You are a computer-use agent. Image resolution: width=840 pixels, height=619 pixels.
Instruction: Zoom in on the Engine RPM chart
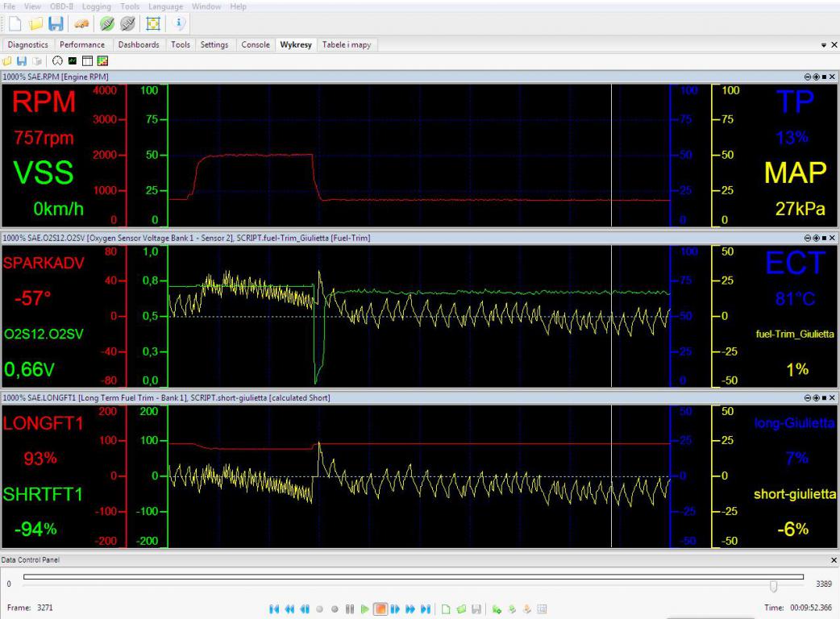tap(816, 77)
